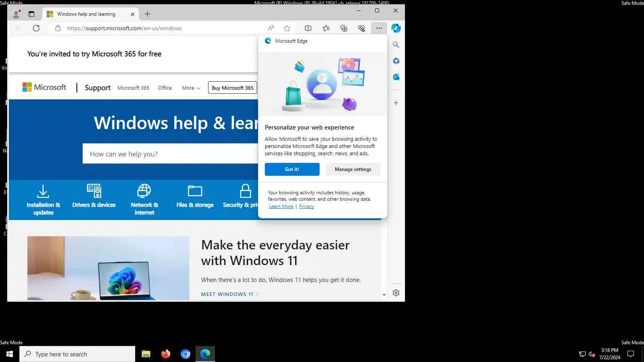Open Settings and more ellipsis menu
The height and width of the screenshot is (362, 644).
(x=379, y=28)
